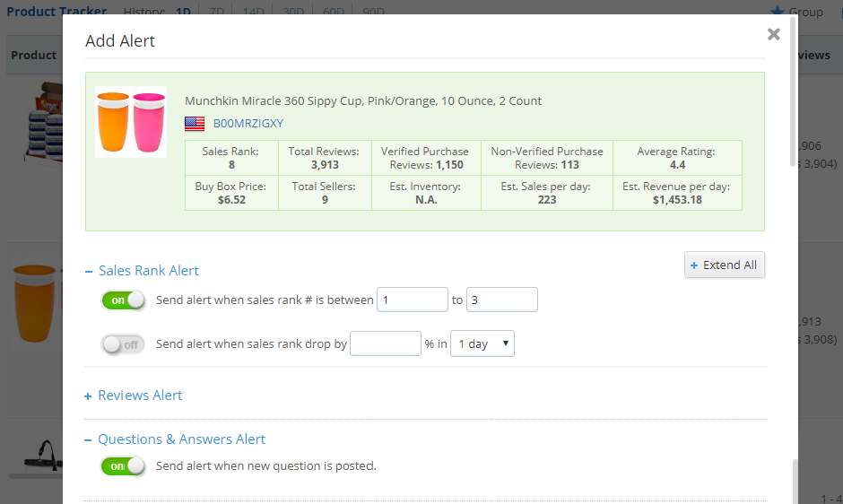843x504 pixels.
Task: Click the Average Rating value 4.4
Action: 677,165
